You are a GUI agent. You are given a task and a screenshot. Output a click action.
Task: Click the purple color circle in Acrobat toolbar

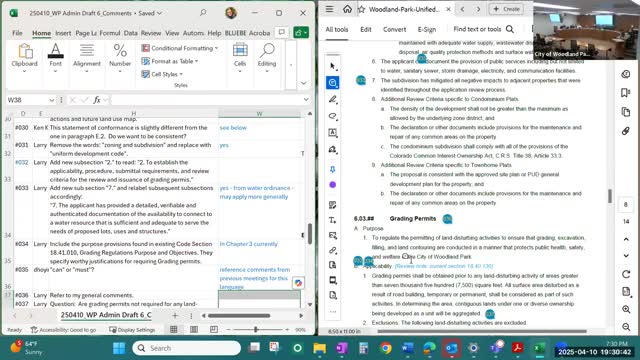(332, 185)
